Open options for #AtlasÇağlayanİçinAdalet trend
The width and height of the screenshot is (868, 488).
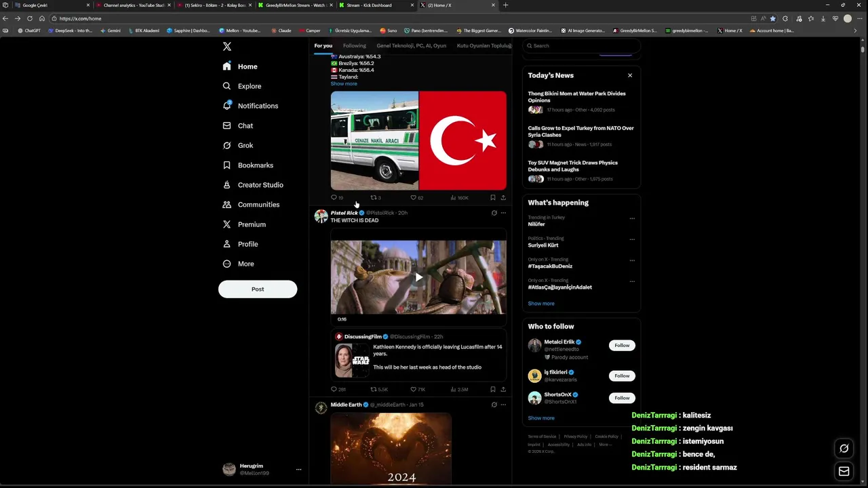tap(632, 281)
